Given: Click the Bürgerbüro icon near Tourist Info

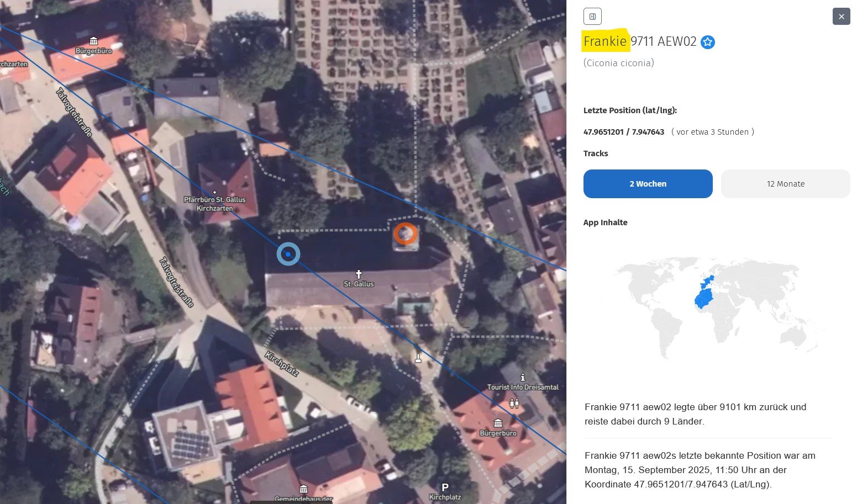Looking at the screenshot, I should (x=498, y=423).
